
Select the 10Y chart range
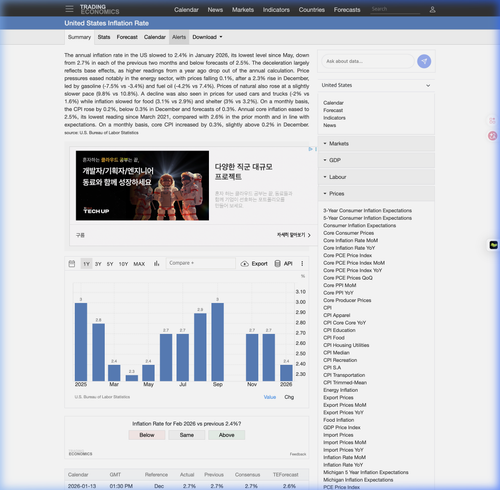click(123, 264)
